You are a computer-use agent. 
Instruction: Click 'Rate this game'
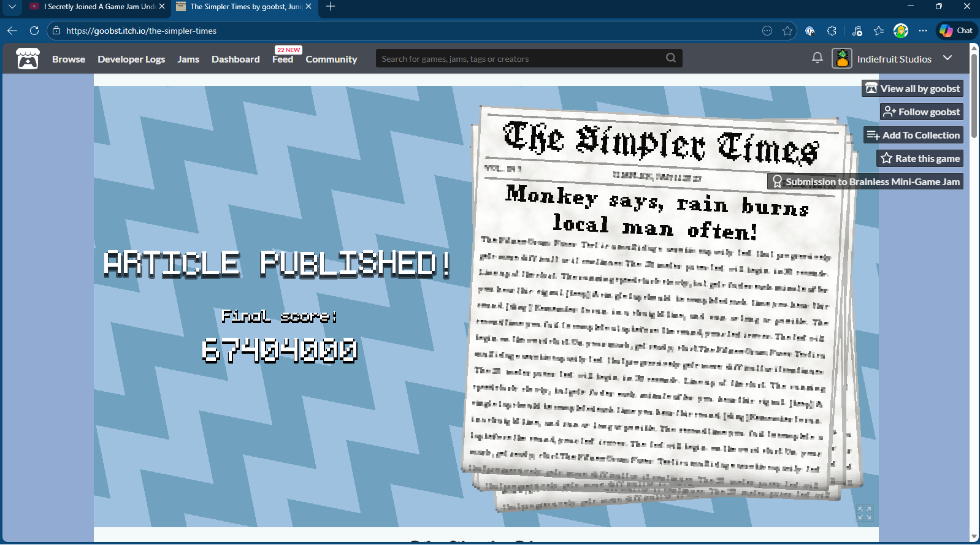(920, 158)
